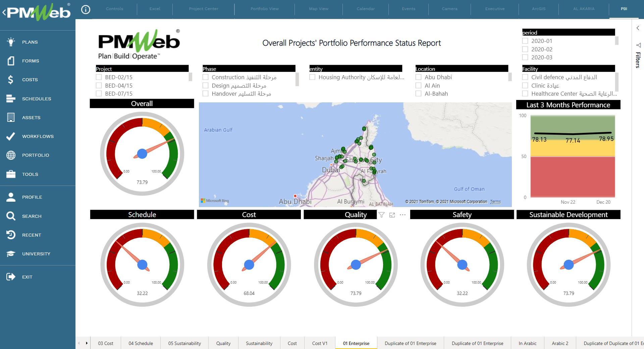Click the info icon next to the PMWeb logo
The width and height of the screenshot is (644, 349).
(86, 9)
